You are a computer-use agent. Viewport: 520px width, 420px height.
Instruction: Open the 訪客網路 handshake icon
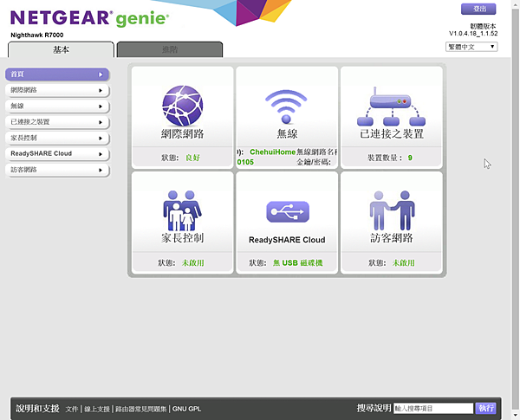(x=392, y=210)
